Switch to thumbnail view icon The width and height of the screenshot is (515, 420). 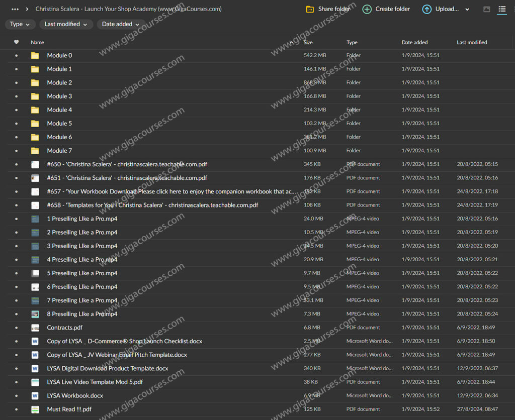point(486,9)
